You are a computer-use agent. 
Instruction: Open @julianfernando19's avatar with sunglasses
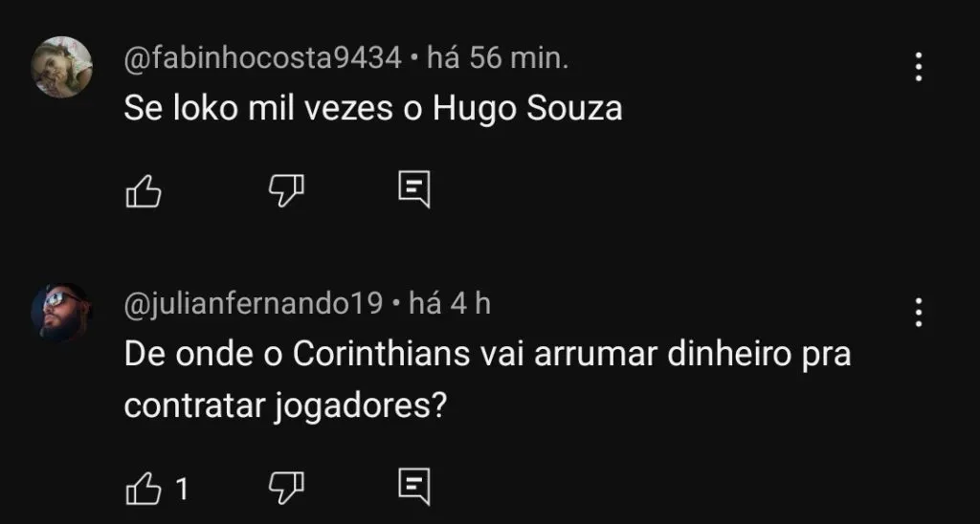click(x=62, y=313)
